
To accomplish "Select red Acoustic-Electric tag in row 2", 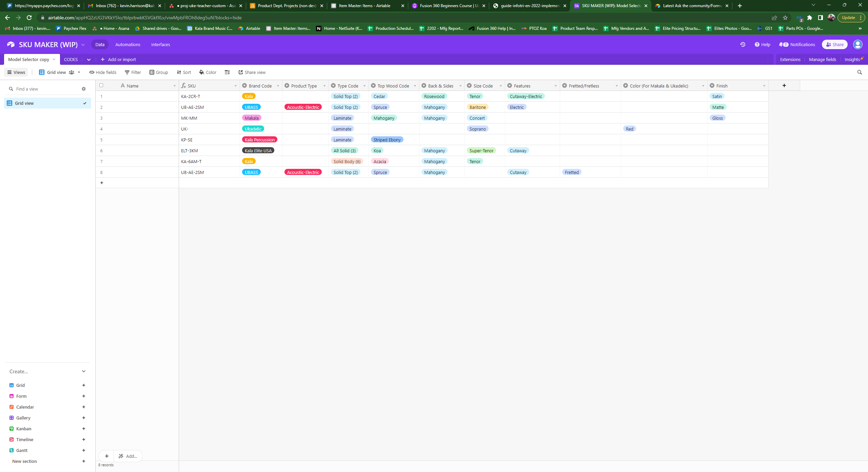I will point(303,107).
